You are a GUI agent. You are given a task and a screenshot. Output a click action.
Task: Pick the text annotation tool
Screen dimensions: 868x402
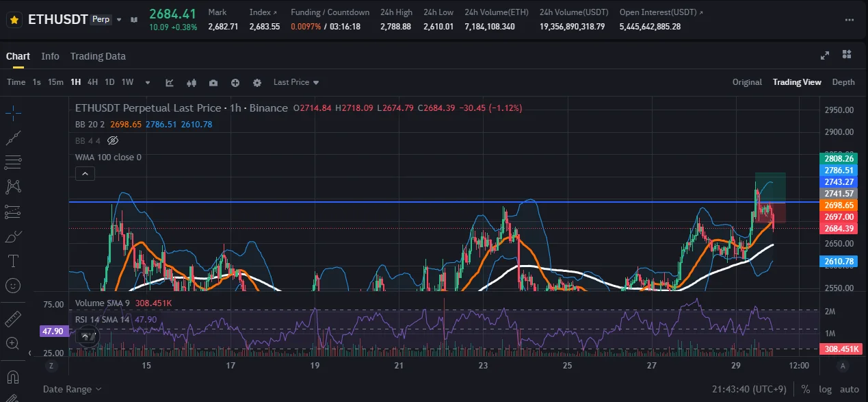(x=13, y=261)
